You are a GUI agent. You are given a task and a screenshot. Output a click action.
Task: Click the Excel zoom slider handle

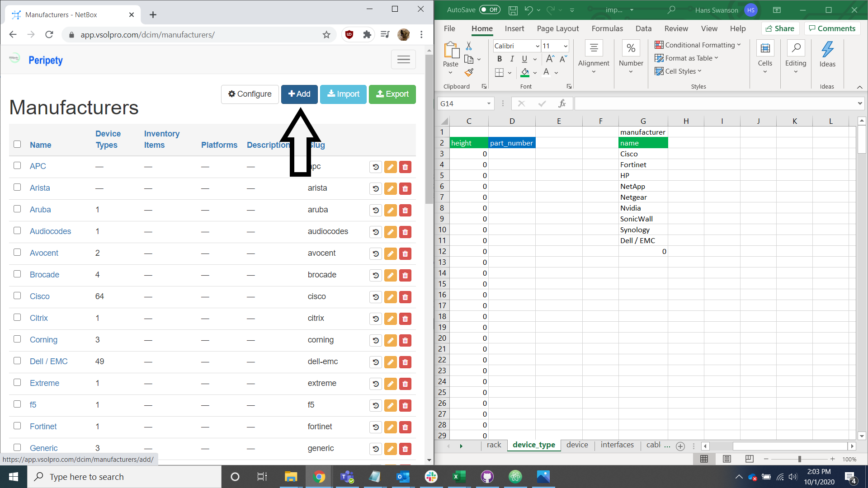(x=799, y=459)
